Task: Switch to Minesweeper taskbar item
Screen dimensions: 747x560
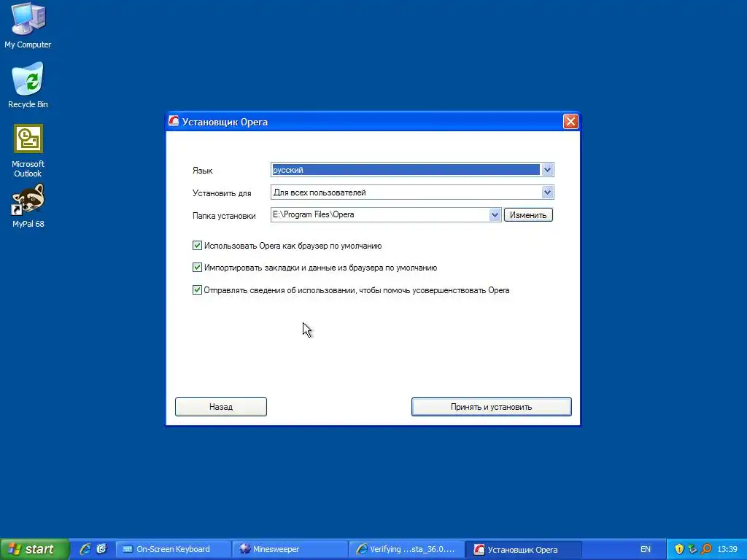Action: point(290,549)
